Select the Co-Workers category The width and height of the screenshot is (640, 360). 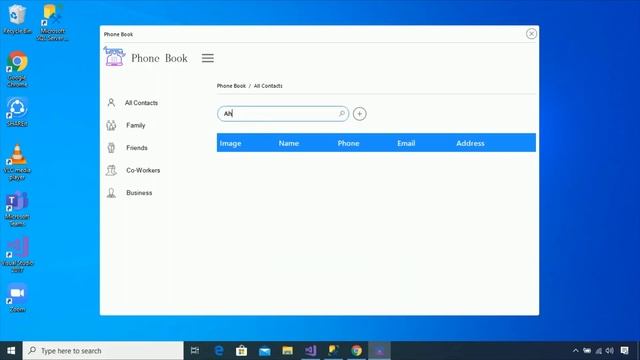[143, 170]
